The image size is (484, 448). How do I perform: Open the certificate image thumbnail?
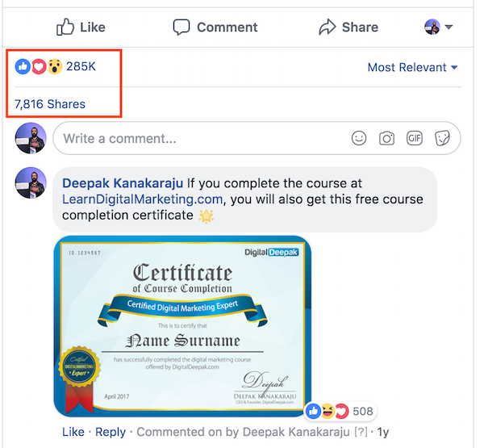[x=182, y=326]
